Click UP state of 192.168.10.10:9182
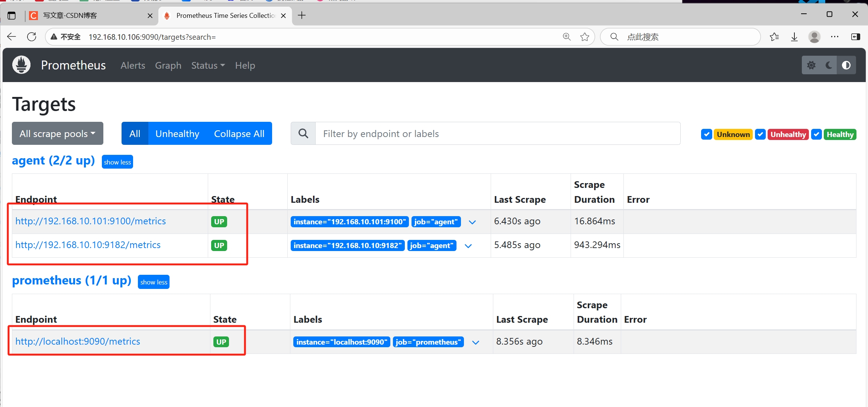The height and width of the screenshot is (407, 868). (x=219, y=245)
